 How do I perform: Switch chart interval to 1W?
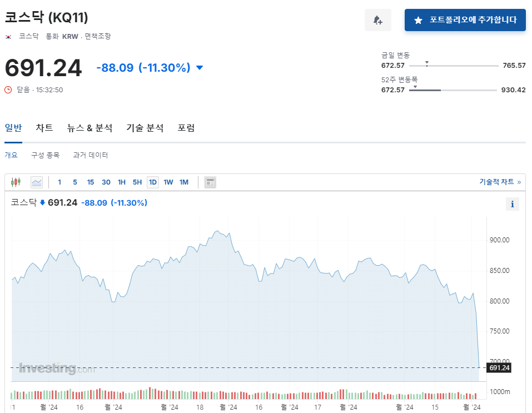click(168, 182)
